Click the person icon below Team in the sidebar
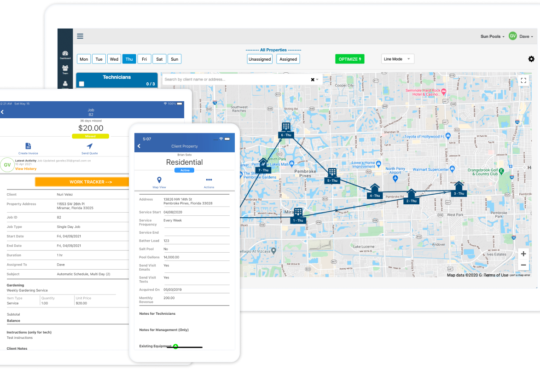 pyautogui.click(x=65, y=83)
